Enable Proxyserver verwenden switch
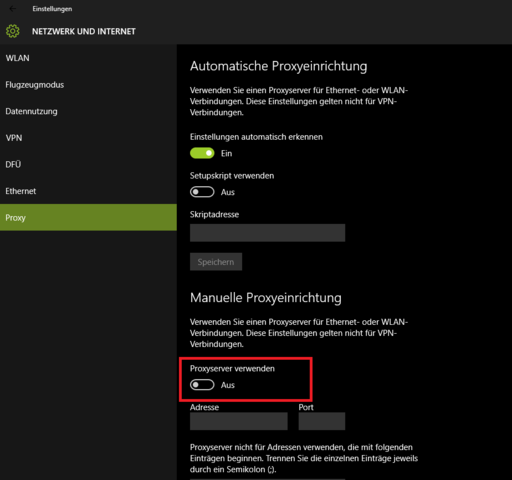Viewport: 512px width, 480px height. [202, 385]
